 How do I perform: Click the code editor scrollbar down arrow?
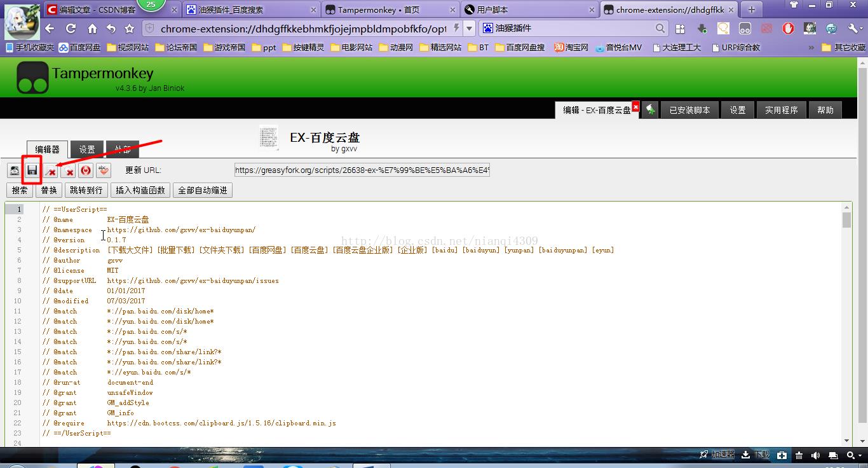pos(846,441)
